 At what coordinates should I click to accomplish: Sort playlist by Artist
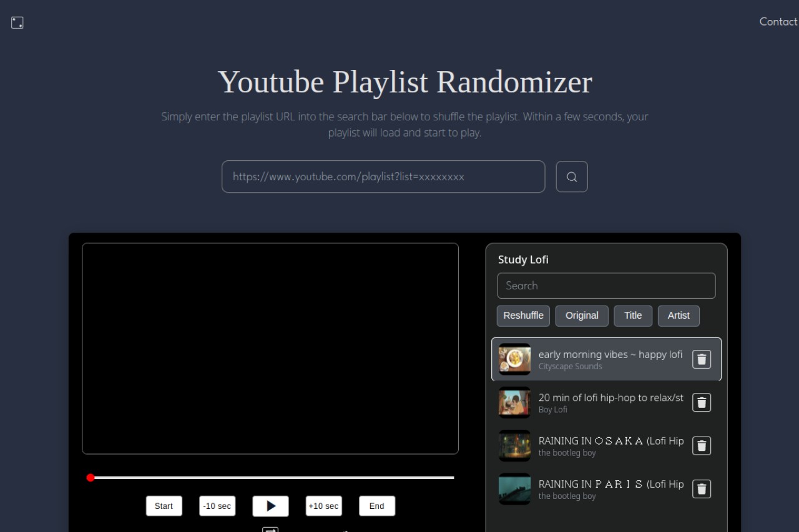[x=679, y=316]
